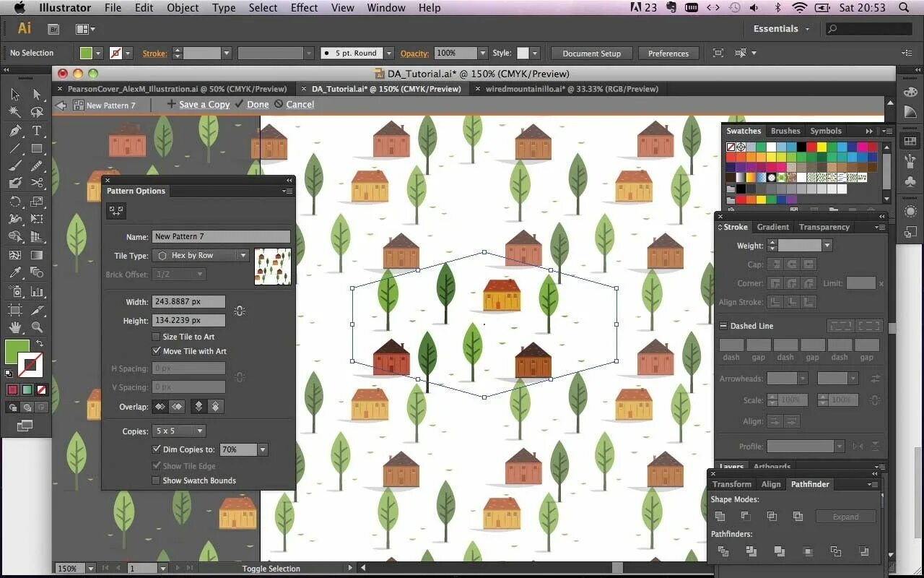Open the zoom level 150% dropdown
Viewport: 924px width, 578px height.
click(90, 569)
